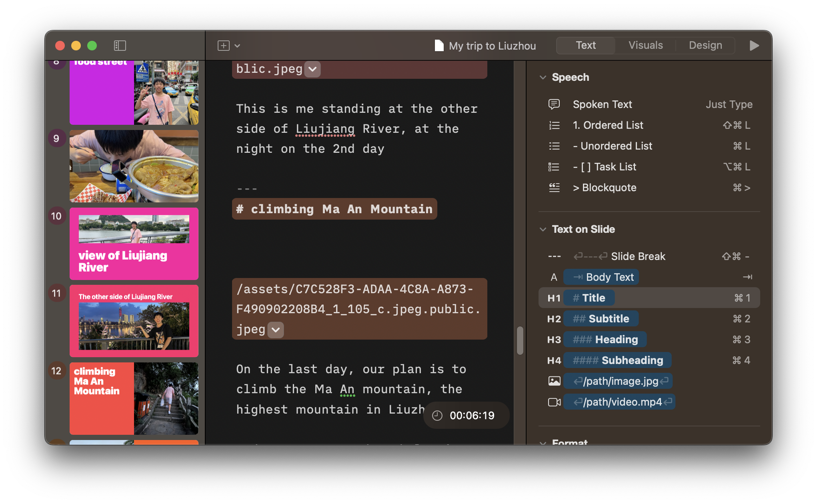Click the Spoken Text speech bubble icon
This screenshot has width=817, height=504.
(x=554, y=104)
